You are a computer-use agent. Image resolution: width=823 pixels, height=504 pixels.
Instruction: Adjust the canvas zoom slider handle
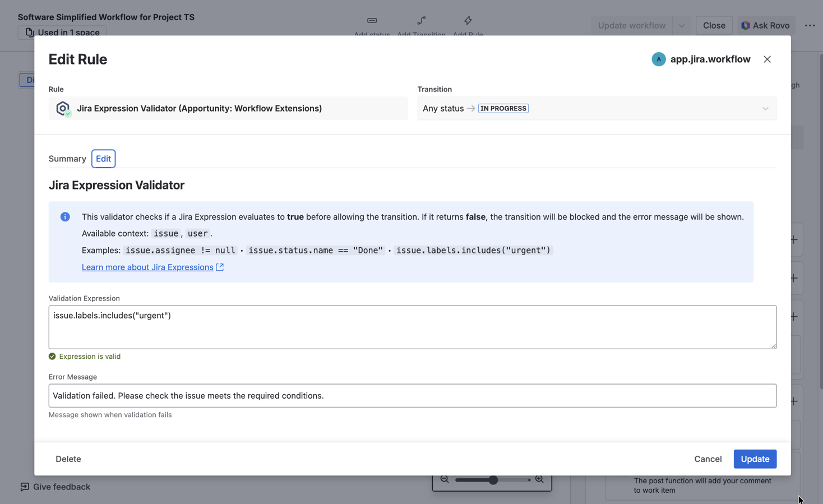(x=493, y=480)
